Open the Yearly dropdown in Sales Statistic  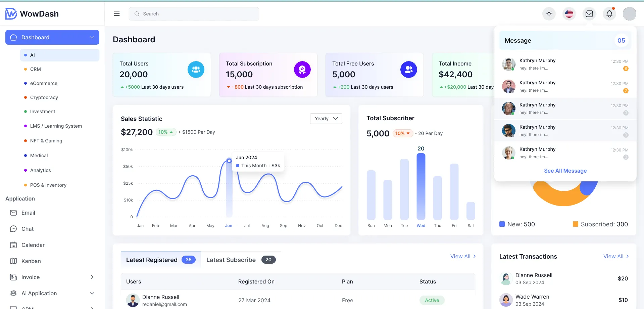click(326, 119)
